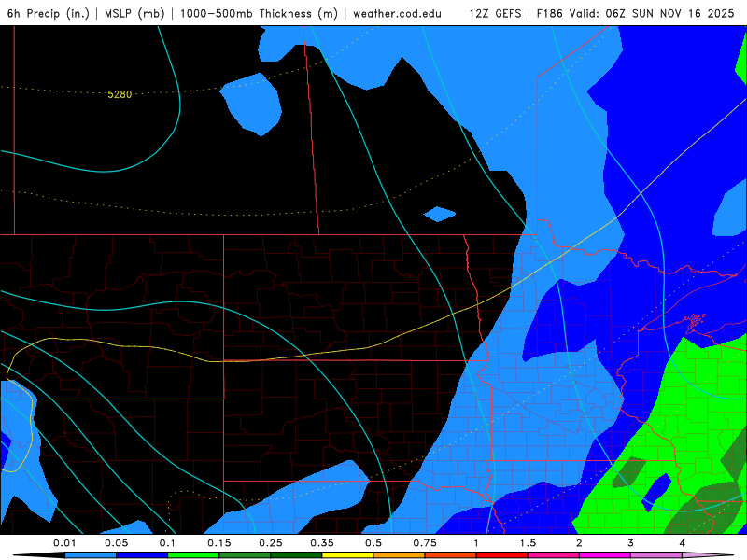This screenshot has width=747, height=560.
Task: Click the "0.15" legend value
Action: tap(219, 543)
